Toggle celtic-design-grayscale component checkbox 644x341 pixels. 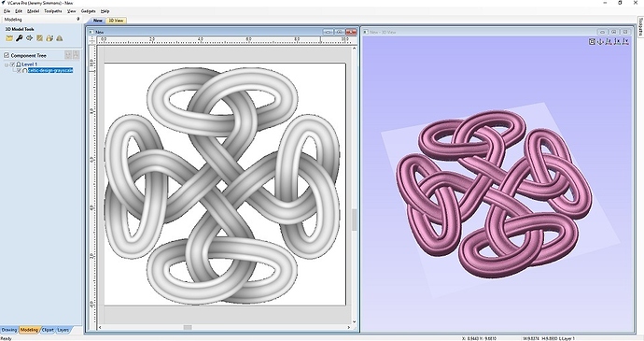[19, 71]
